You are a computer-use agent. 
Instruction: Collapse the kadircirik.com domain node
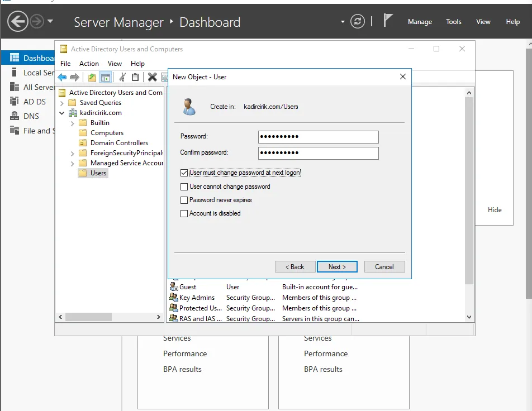point(61,113)
